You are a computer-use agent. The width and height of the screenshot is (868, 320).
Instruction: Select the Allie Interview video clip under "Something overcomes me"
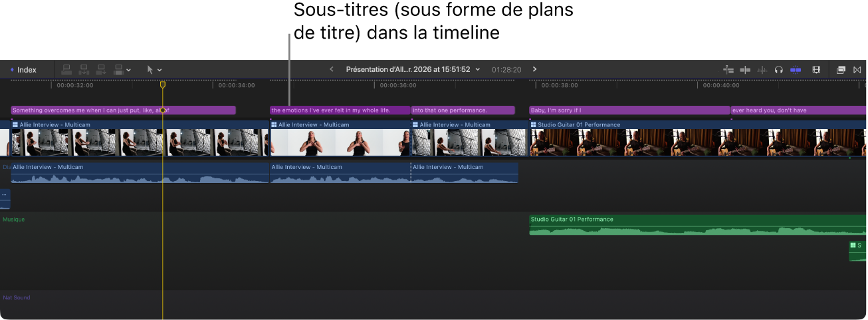pyautogui.click(x=139, y=138)
